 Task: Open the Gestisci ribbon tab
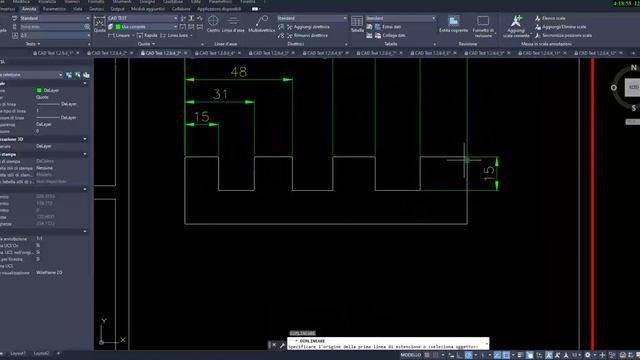(96, 9)
